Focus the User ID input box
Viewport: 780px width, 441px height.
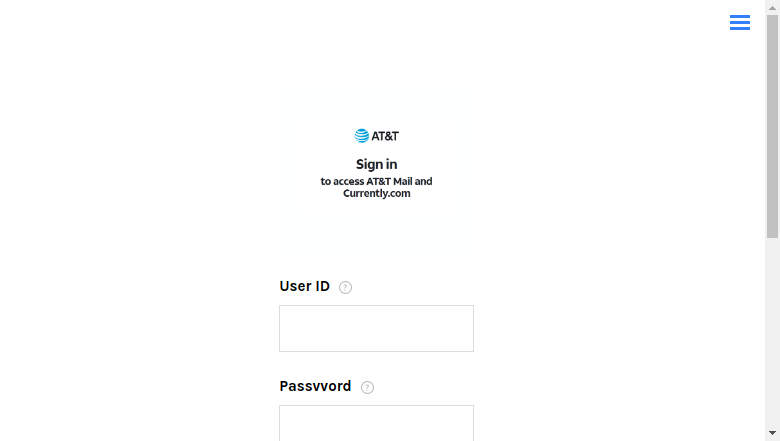tap(376, 329)
